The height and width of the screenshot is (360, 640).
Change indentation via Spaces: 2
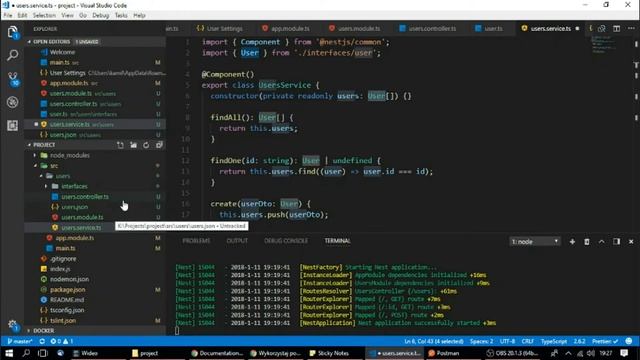pyautogui.click(x=481, y=341)
